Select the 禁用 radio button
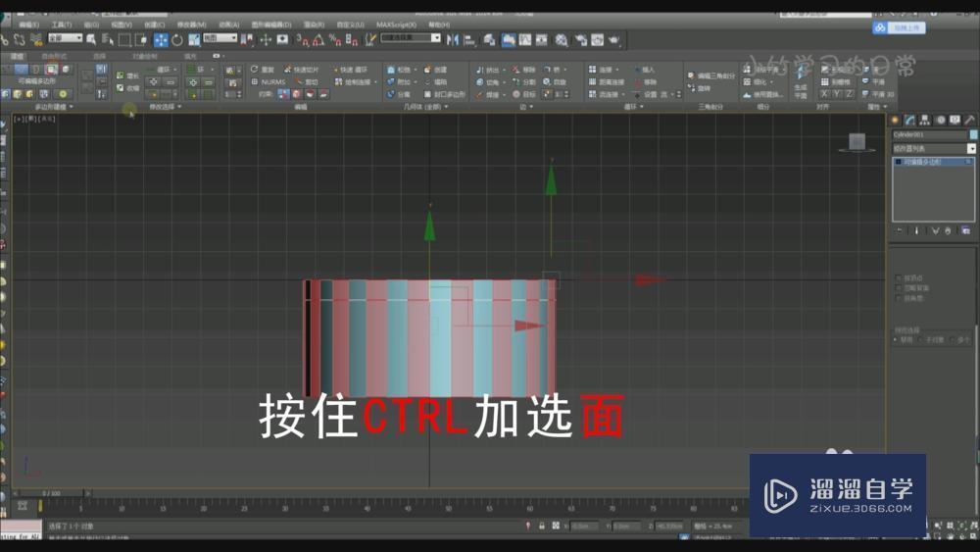This screenshot has width=980, height=552. (896, 339)
